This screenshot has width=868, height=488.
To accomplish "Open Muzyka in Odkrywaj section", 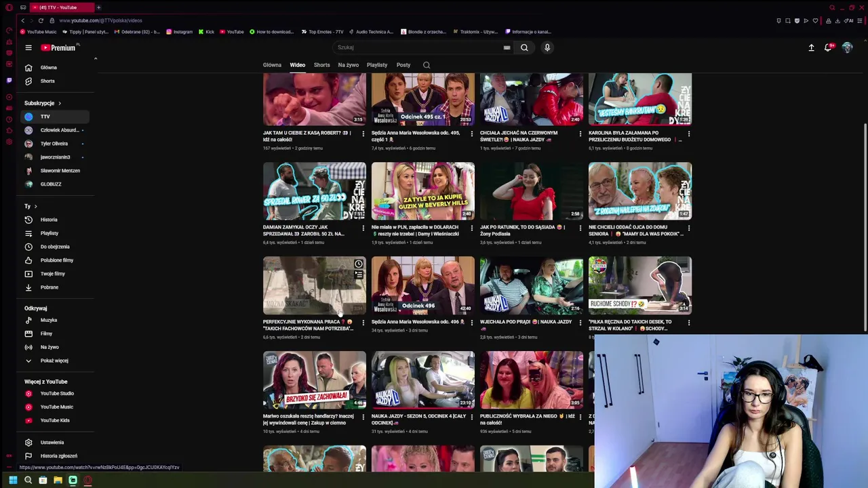I will pos(56,320).
